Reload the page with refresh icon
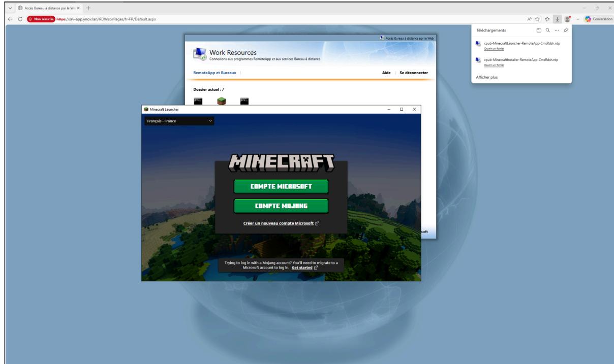This screenshot has height=364, width=614. click(21, 19)
